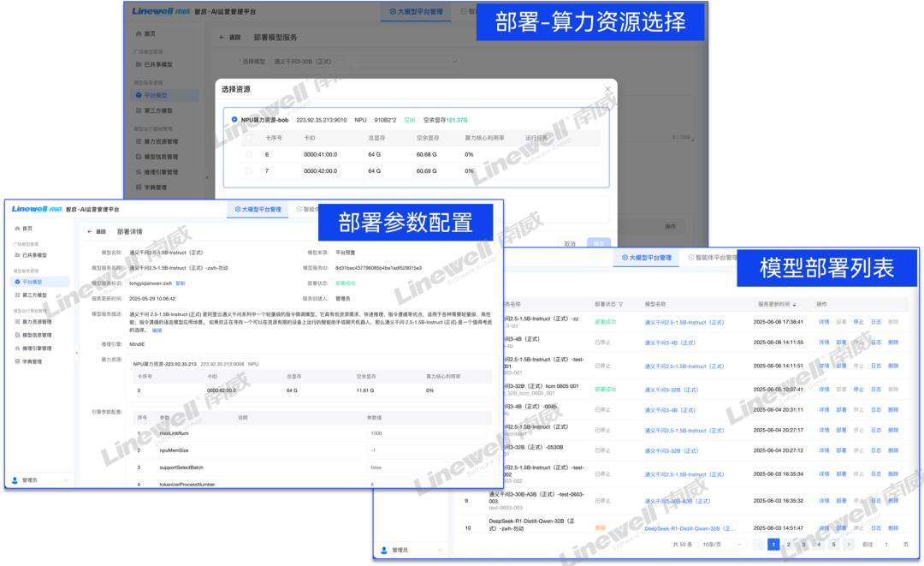Viewport: 924px width, 566px height.
Task: Go to page 2 in pagination
Action: click(789, 545)
